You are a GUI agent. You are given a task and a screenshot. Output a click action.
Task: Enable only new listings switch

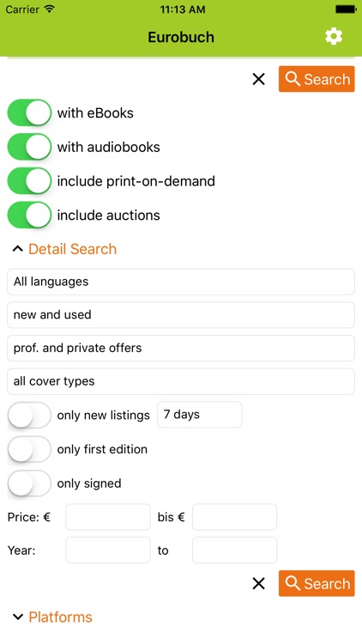click(29, 416)
